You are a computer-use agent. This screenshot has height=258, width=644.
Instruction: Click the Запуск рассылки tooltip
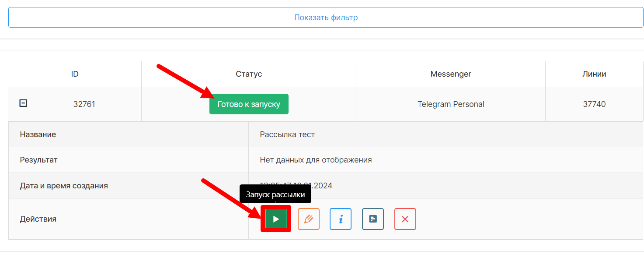tap(275, 195)
